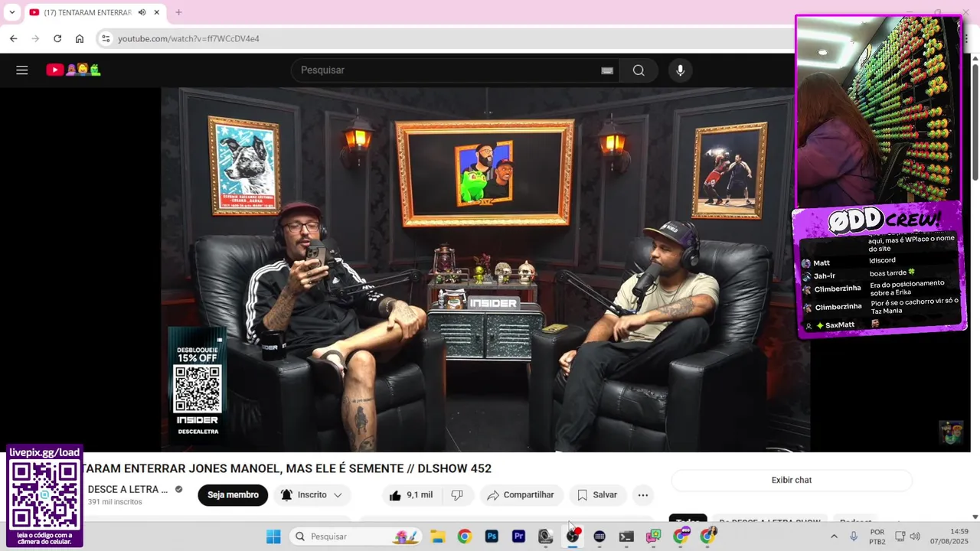Image resolution: width=980 pixels, height=551 pixels.
Task: Mute the tab via speaker icon
Action: pyautogui.click(x=142, y=12)
